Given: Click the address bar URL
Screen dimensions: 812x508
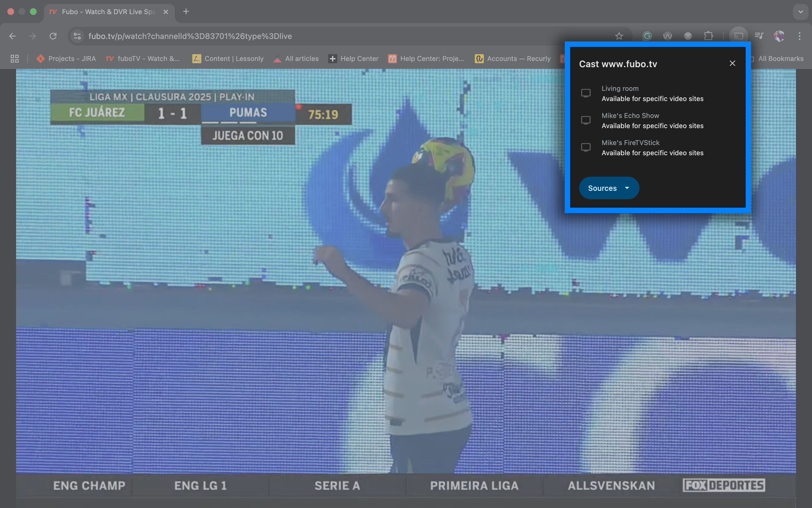Looking at the screenshot, I should [x=190, y=36].
